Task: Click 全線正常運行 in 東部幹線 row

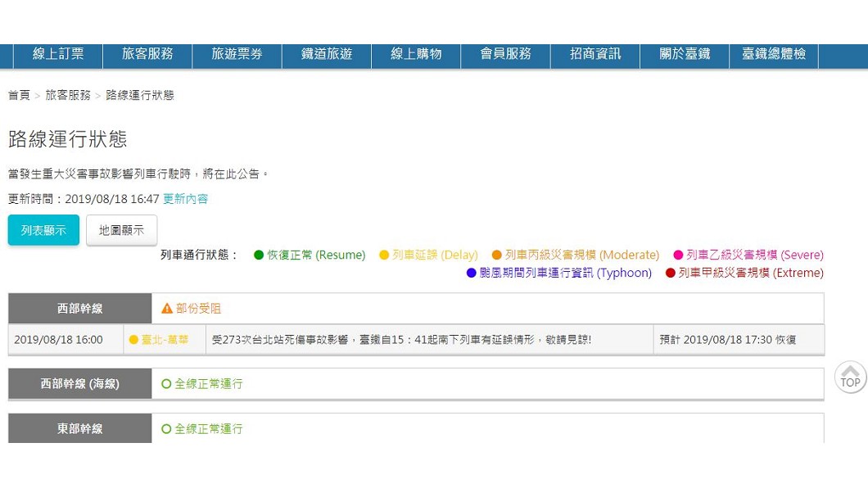Action: pos(209,428)
